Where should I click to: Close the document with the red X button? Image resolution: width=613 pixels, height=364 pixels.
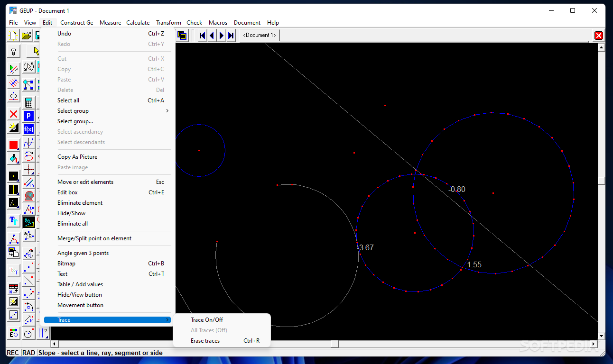point(598,36)
